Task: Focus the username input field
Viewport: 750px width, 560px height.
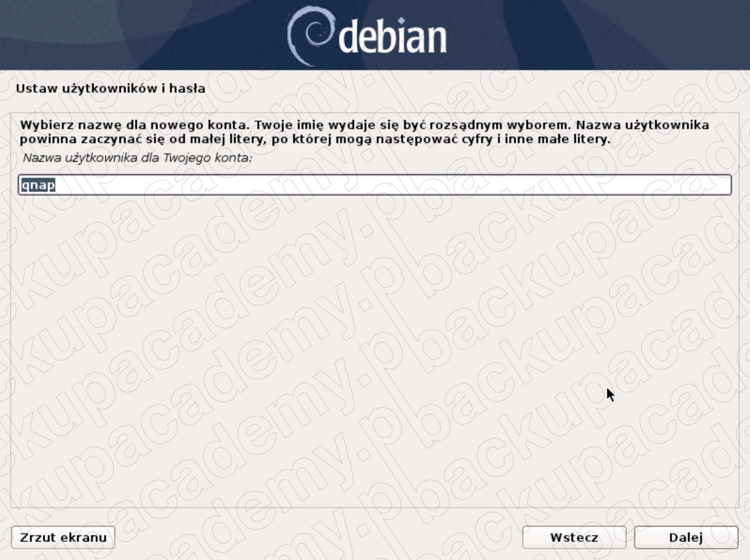Action: (375, 185)
